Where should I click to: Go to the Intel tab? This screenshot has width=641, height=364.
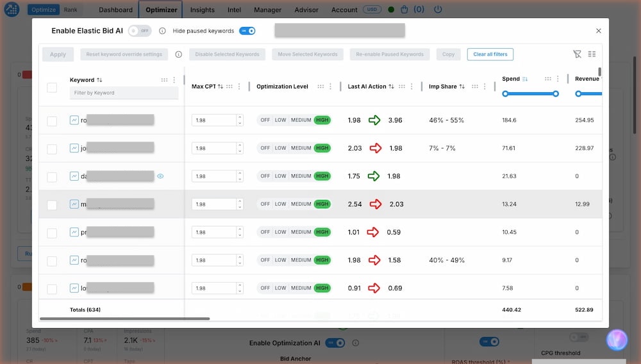pos(234,10)
